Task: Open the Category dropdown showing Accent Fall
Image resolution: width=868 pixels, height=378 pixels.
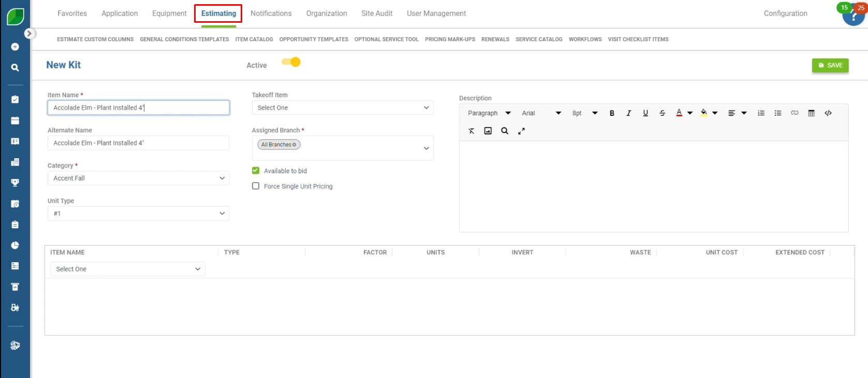Action: 138,178
